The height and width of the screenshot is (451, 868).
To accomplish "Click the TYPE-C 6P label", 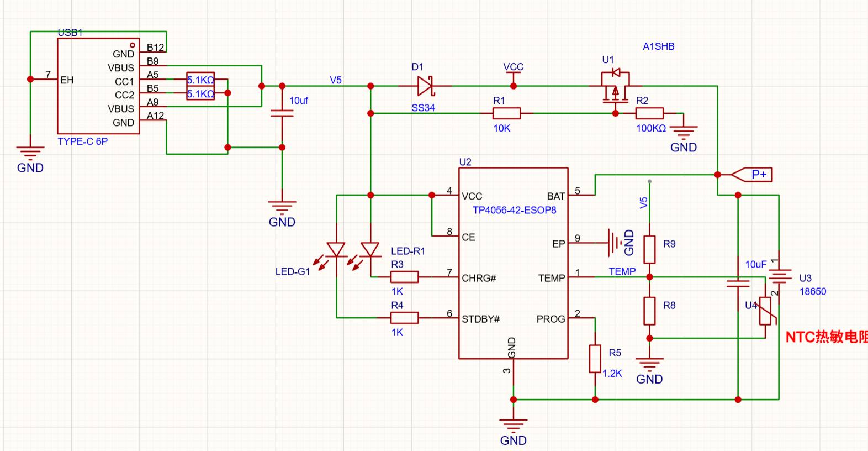I will pos(83,141).
